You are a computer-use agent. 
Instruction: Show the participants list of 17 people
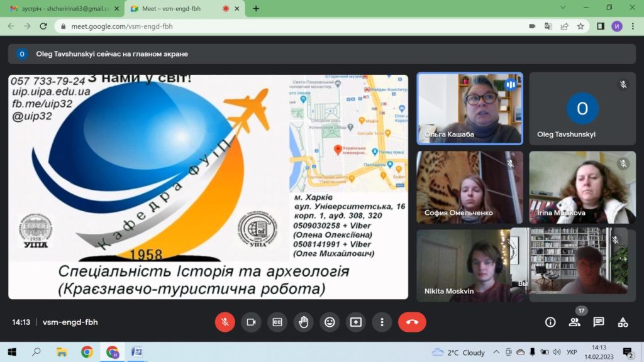click(575, 322)
